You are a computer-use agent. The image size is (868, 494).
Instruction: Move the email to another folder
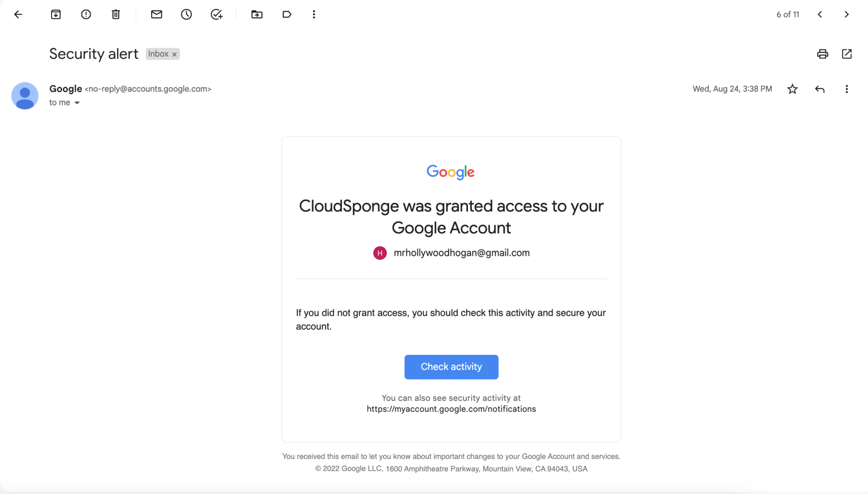point(256,14)
